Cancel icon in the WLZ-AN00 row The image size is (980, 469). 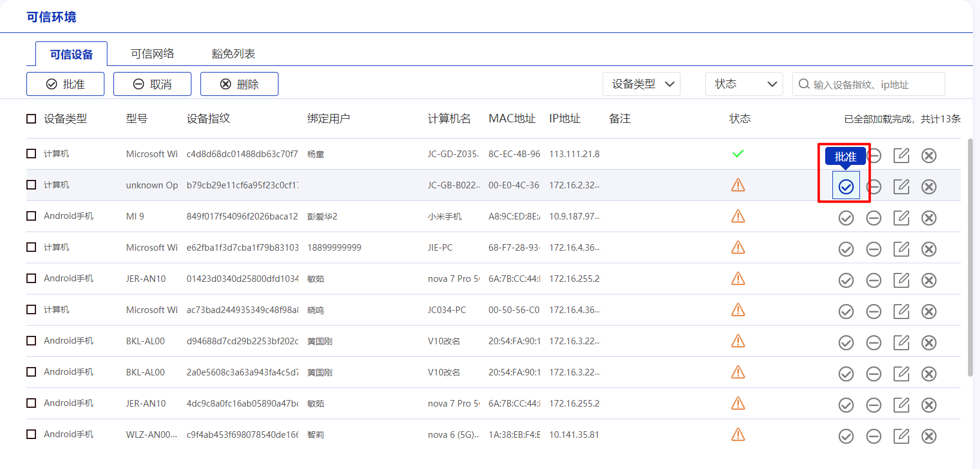pyautogui.click(x=874, y=436)
